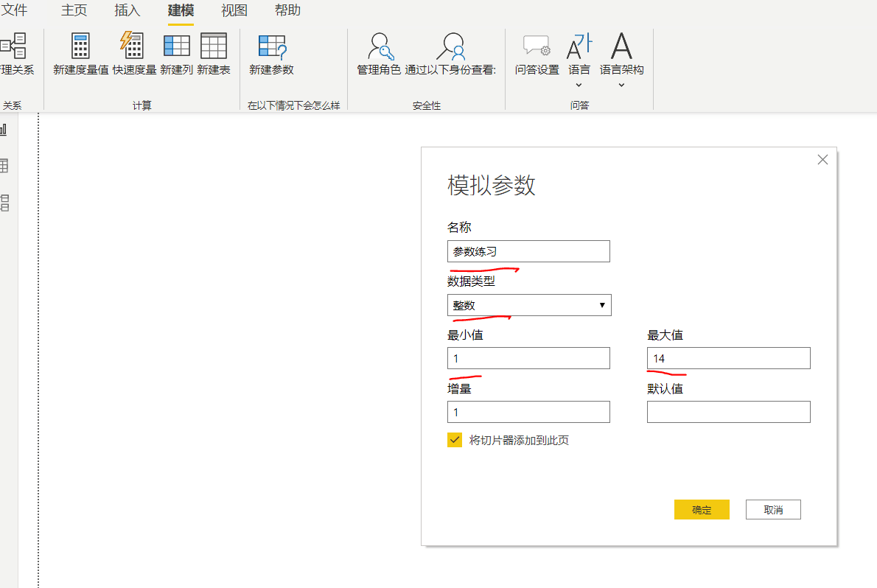The height and width of the screenshot is (588, 877).
Task: Click the 最小值 (Minimum) input field
Action: click(x=528, y=358)
